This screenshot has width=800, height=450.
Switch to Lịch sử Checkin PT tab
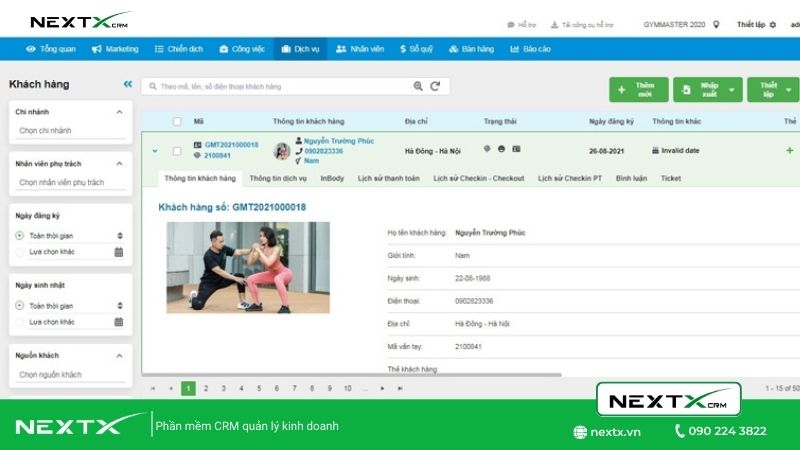[x=570, y=178]
